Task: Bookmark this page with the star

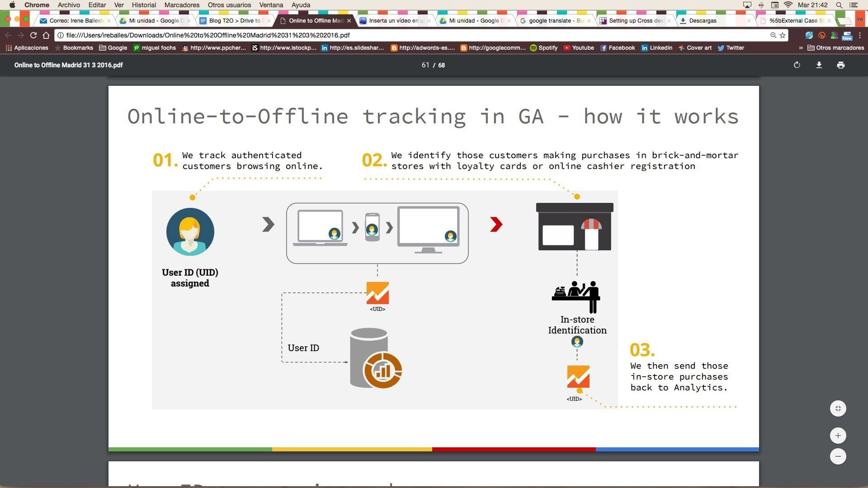Action: coord(783,35)
